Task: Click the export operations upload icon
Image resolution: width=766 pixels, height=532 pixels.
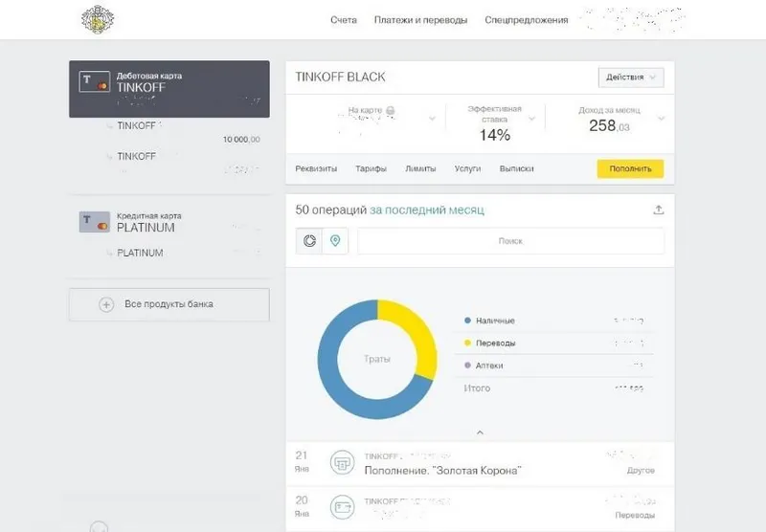Action: tap(658, 211)
